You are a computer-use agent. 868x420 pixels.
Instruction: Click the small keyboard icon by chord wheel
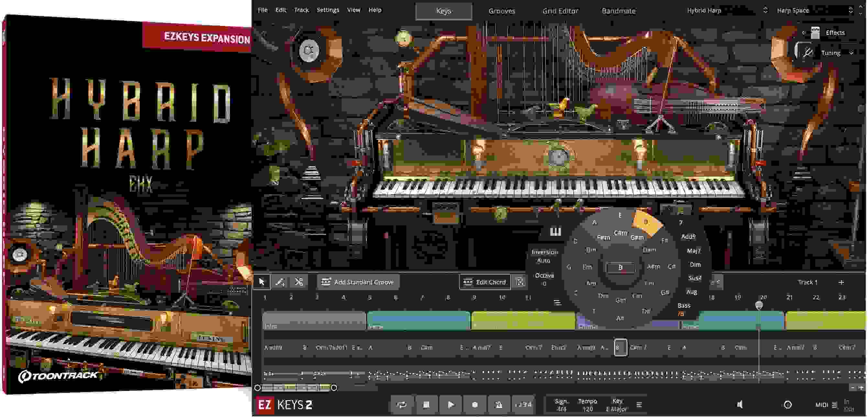(555, 232)
